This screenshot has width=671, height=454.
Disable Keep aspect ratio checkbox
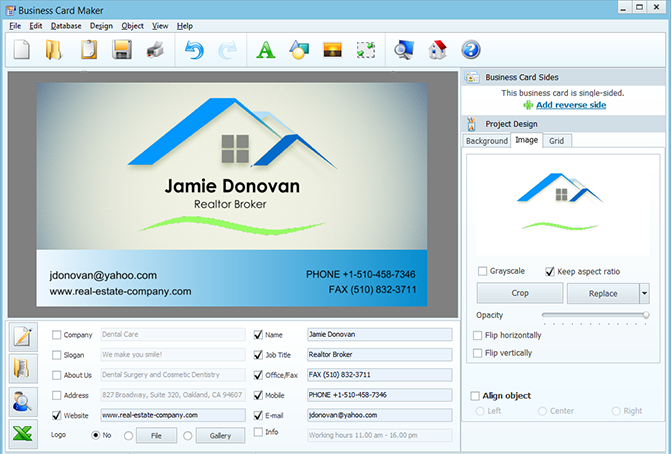(550, 271)
